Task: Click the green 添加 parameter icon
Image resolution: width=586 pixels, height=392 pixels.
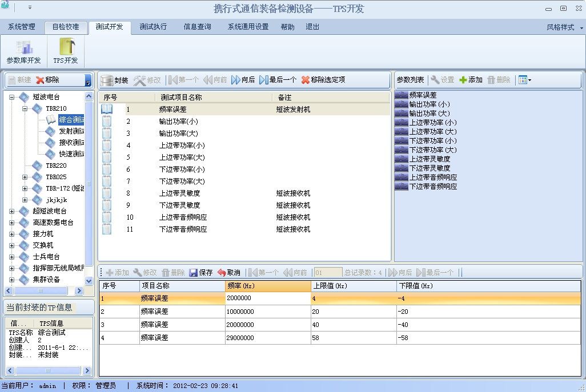Action: 463,80
